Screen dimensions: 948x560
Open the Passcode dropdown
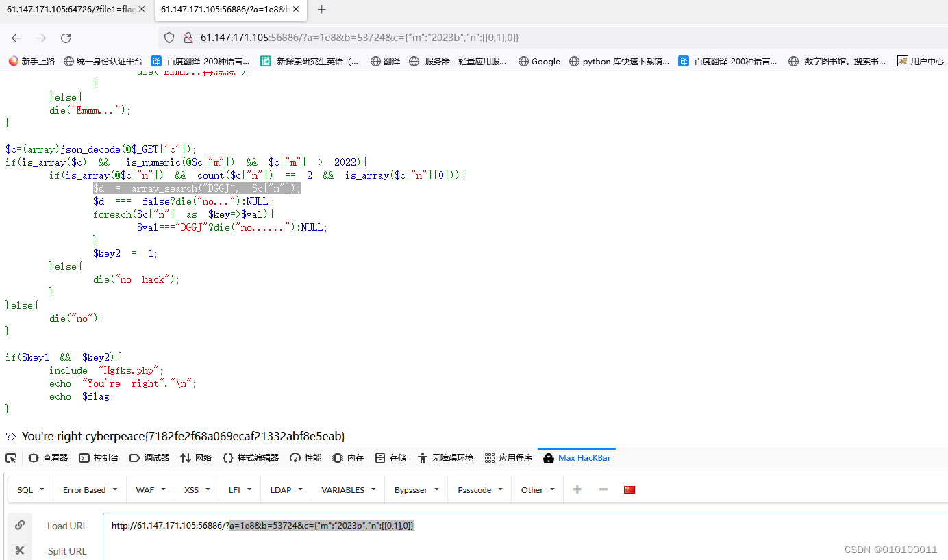click(x=479, y=489)
